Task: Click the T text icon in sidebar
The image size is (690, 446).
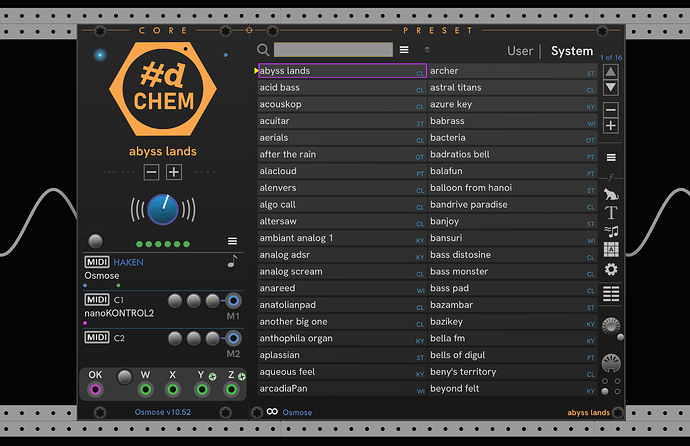Action: (x=611, y=213)
